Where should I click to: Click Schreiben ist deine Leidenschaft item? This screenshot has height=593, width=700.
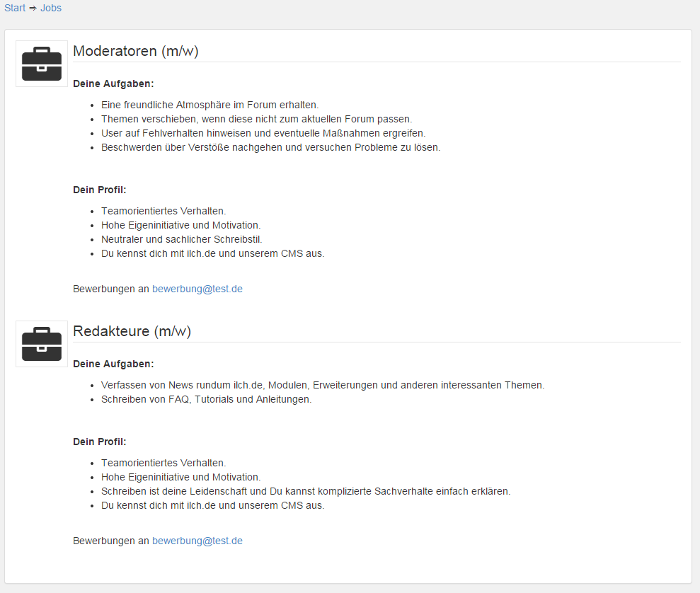306,491
